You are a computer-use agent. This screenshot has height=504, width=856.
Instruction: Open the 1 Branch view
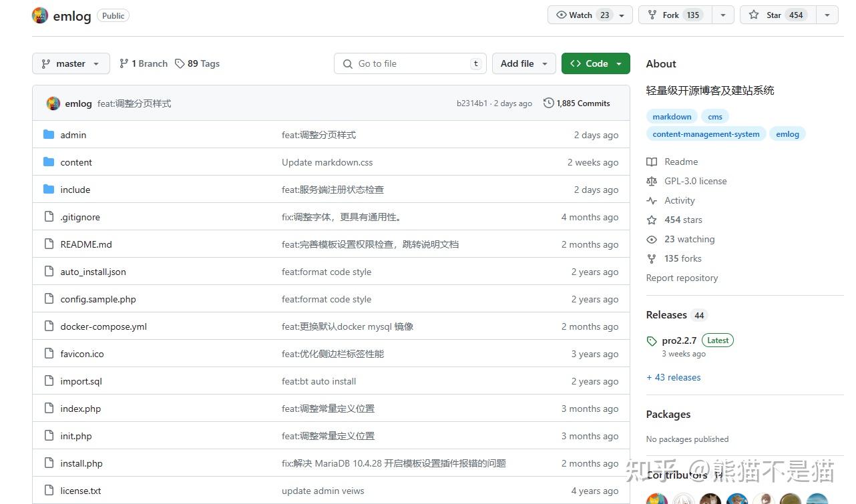143,63
